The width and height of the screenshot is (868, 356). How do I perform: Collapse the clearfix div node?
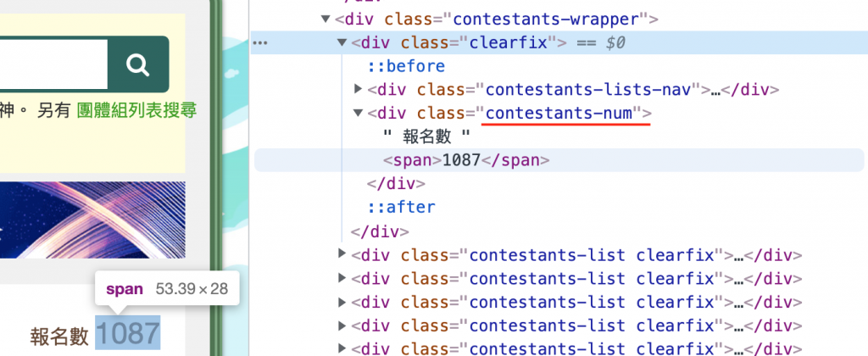[x=342, y=42]
